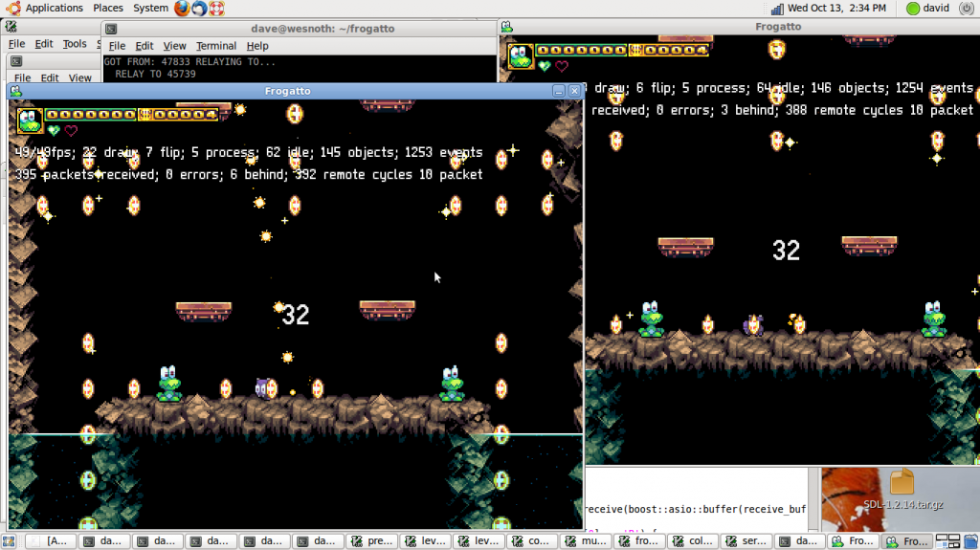Switch to the 'mu...' gVim taskbar window
Image resolution: width=980 pixels, height=550 pixels.
(x=585, y=541)
